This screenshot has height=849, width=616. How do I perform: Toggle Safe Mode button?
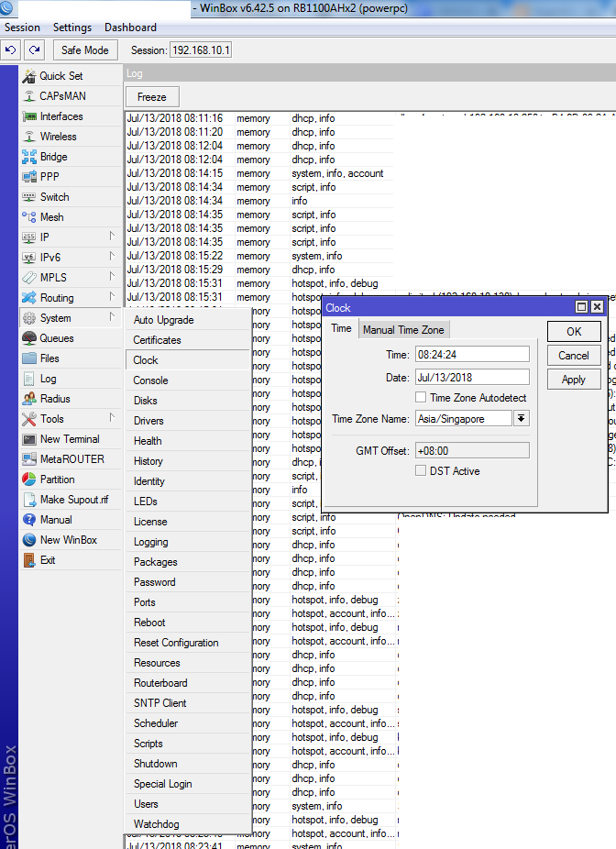pos(84,50)
